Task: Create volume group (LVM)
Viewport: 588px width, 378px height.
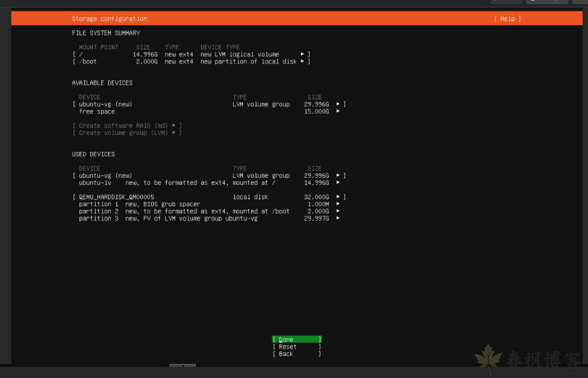Action: [127, 133]
